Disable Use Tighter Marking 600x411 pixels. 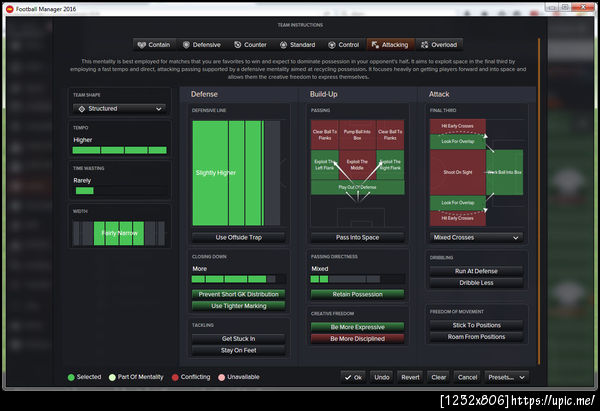pos(239,306)
